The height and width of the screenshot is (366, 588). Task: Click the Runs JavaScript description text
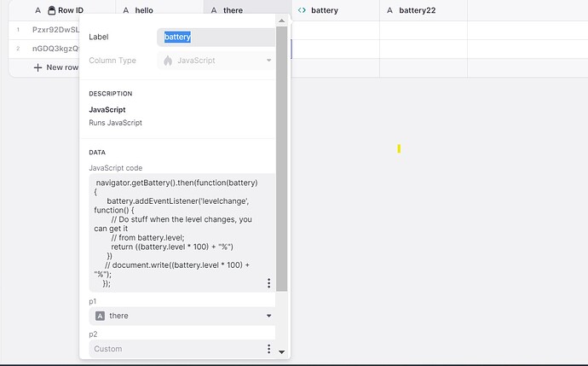pyautogui.click(x=116, y=123)
